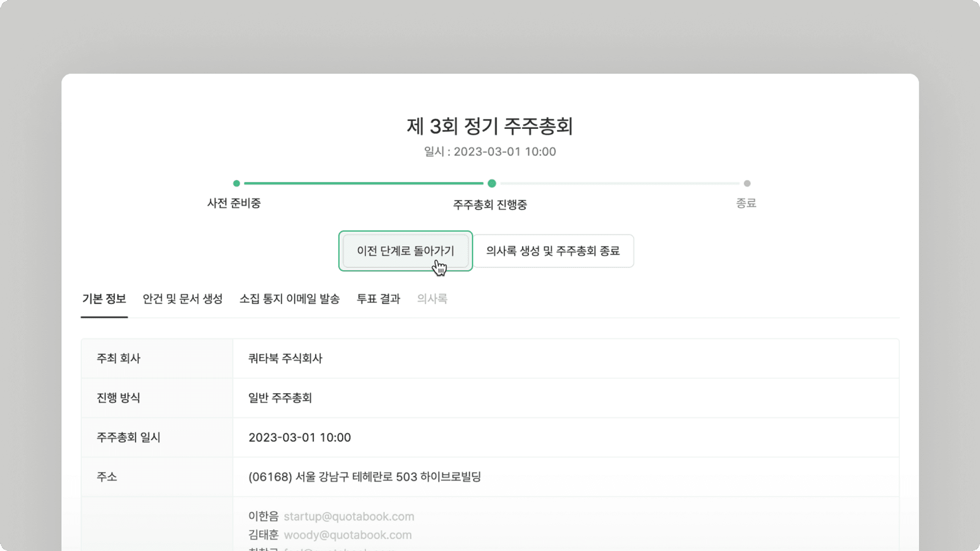Click the green '사전 준비중' progress dot
The height and width of the screenshot is (551, 980).
tap(237, 184)
